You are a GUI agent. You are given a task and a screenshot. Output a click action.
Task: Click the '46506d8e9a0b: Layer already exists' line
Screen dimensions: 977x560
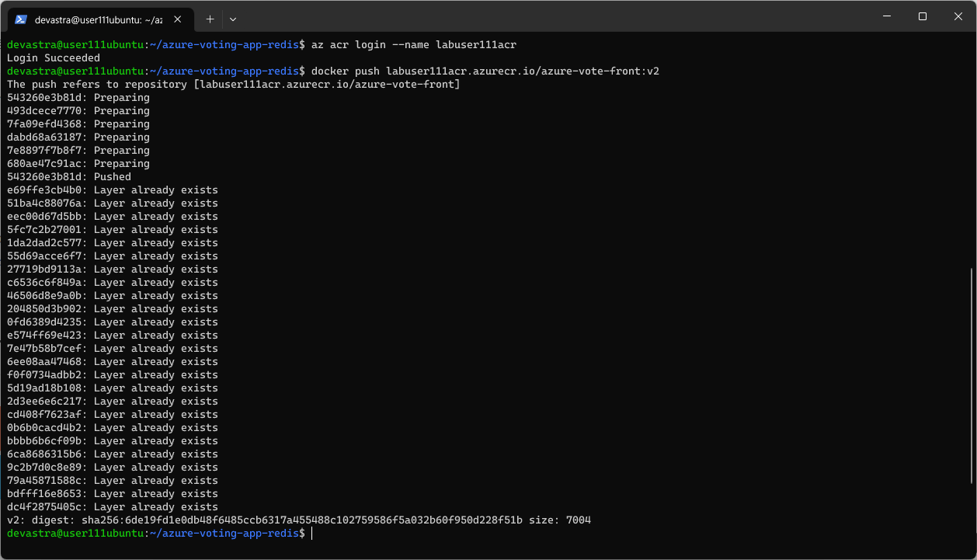tap(113, 295)
